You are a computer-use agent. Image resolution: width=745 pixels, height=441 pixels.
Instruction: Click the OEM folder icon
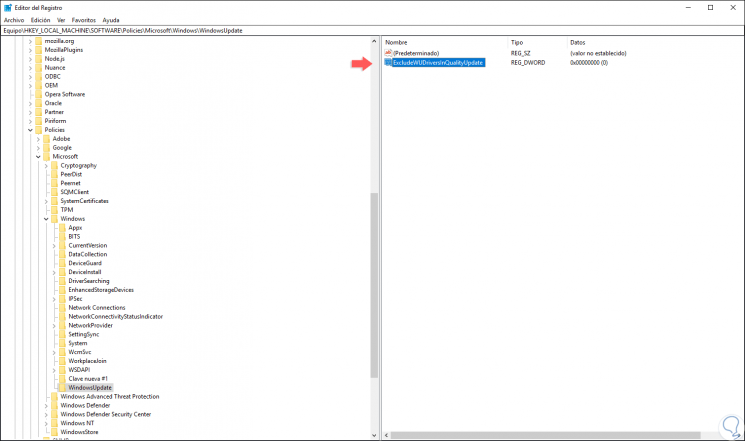point(39,86)
